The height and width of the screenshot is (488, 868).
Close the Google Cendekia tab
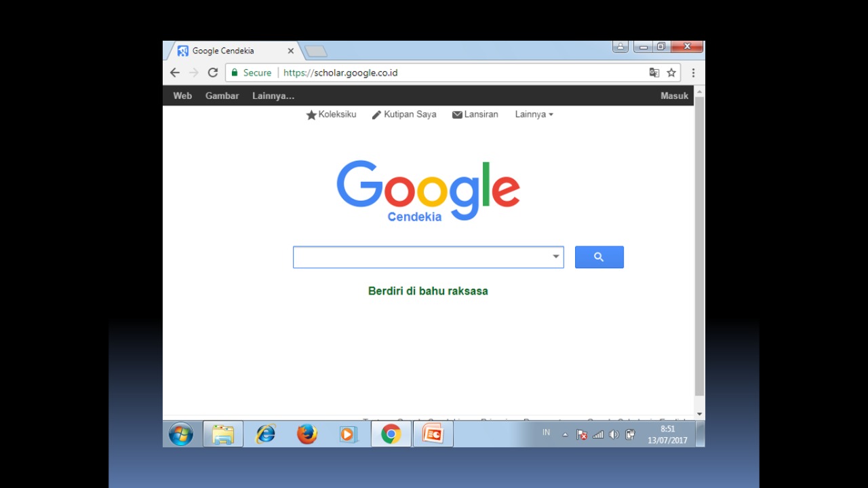(291, 51)
